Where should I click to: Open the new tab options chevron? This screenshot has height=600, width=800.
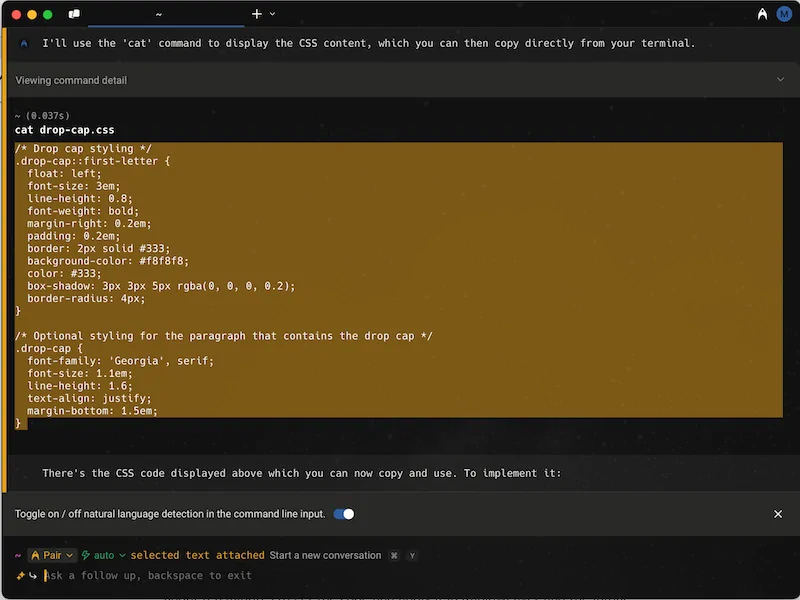tap(272, 14)
